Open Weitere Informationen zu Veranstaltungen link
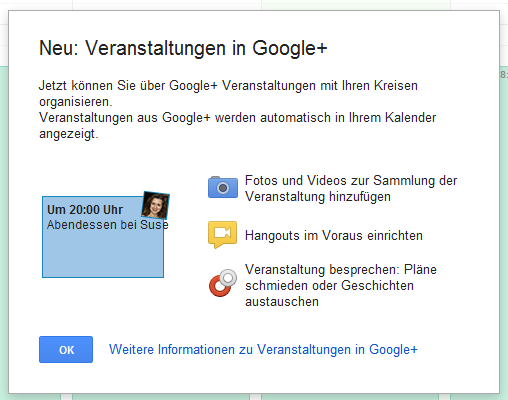This screenshot has width=508, height=400. click(263, 350)
